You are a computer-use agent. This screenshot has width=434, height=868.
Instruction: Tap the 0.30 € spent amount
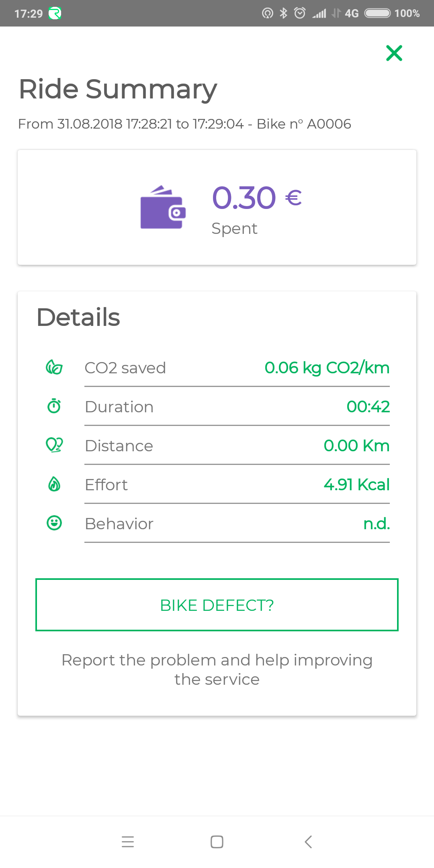(257, 198)
